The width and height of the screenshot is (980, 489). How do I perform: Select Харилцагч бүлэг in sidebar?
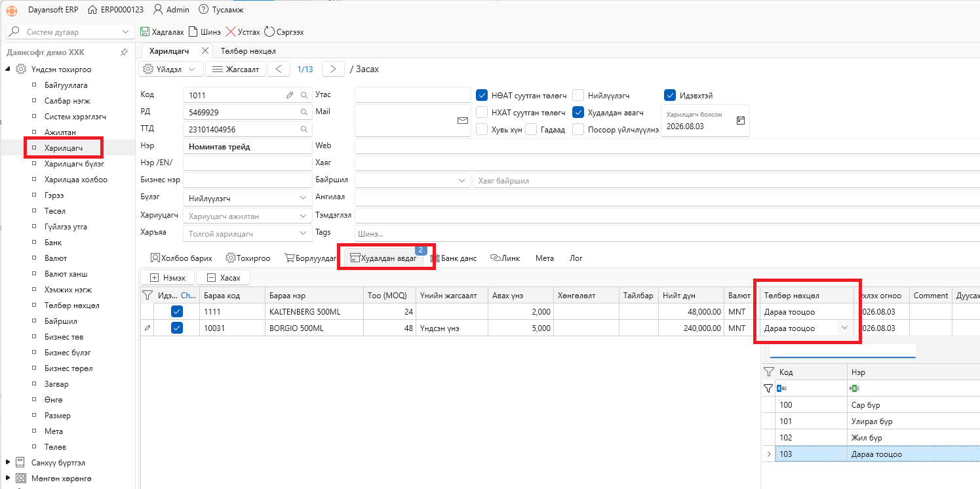click(74, 163)
